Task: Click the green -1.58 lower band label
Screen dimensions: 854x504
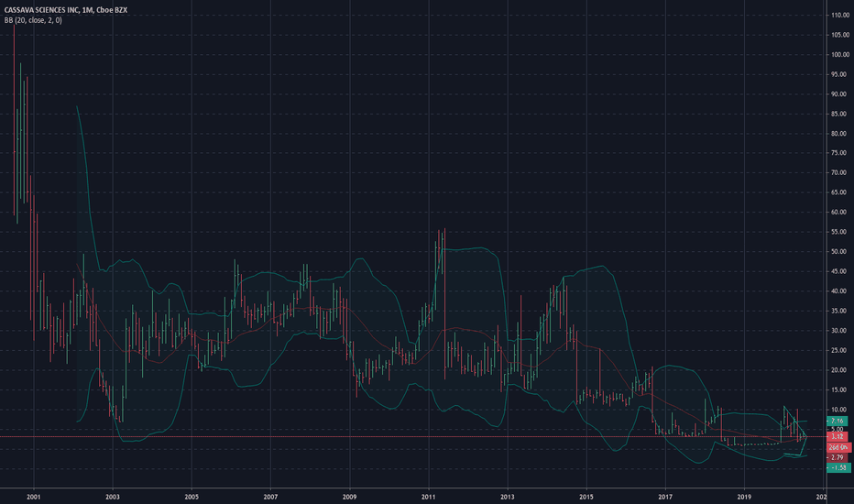Action: (x=838, y=467)
